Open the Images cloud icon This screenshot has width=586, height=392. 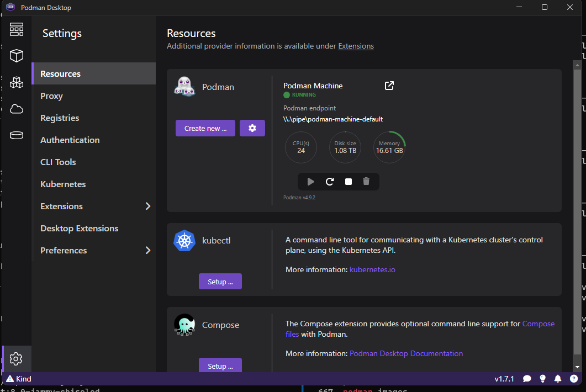pyautogui.click(x=17, y=109)
